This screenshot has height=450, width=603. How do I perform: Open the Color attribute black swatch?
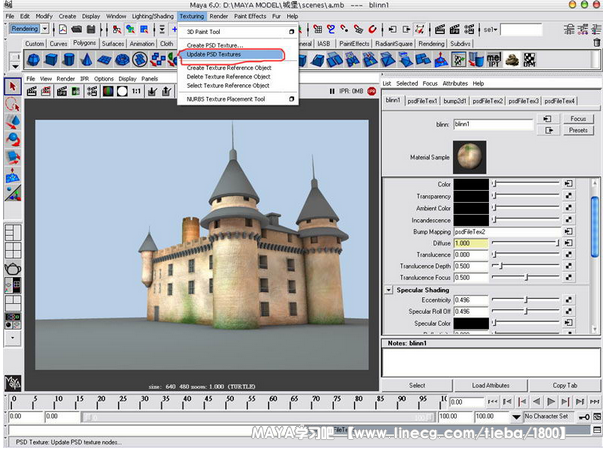coord(471,184)
